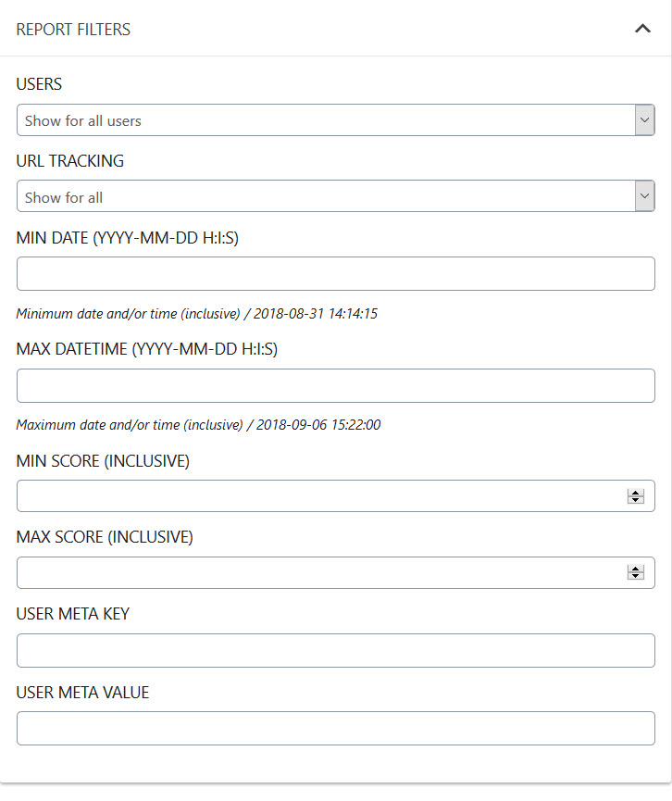Focus the Max Datetime input field
The height and width of the screenshot is (801, 672).
pos(335,386)
